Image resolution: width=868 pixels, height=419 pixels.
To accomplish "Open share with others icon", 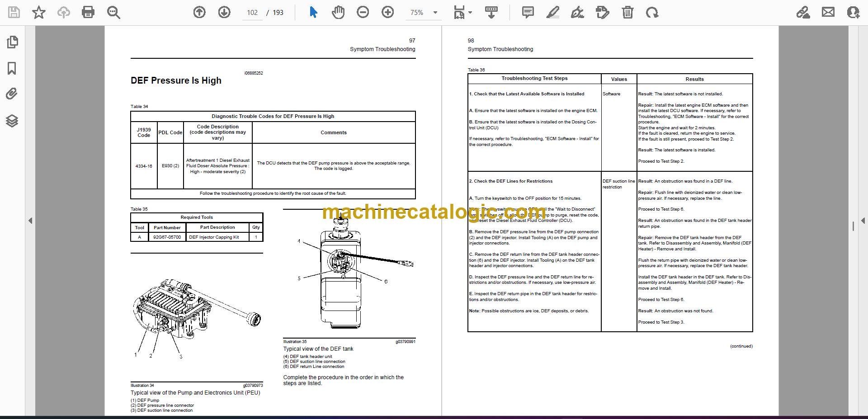I will 853,12.
